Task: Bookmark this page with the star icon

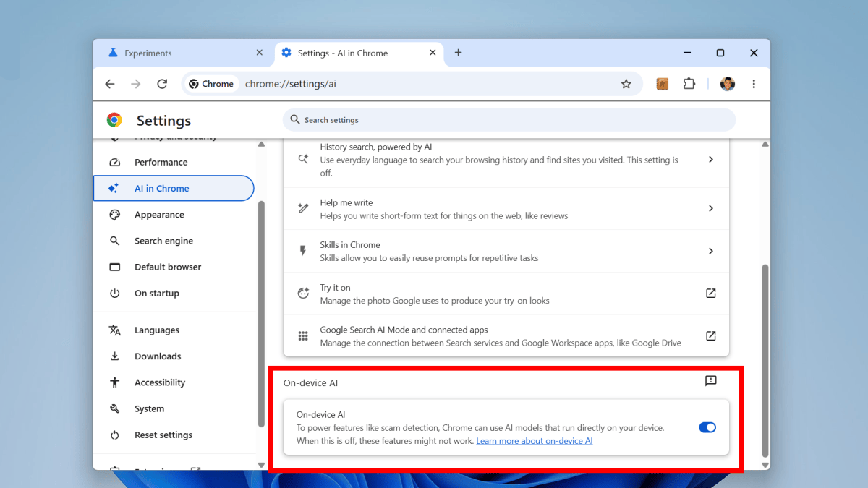Action: 626,84
